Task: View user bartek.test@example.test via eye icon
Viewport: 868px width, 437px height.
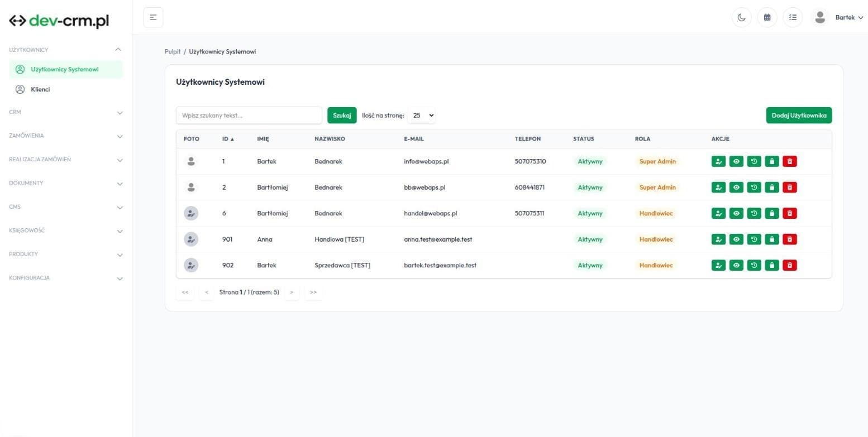Action: pyautogui.click(x=736, y=265)
